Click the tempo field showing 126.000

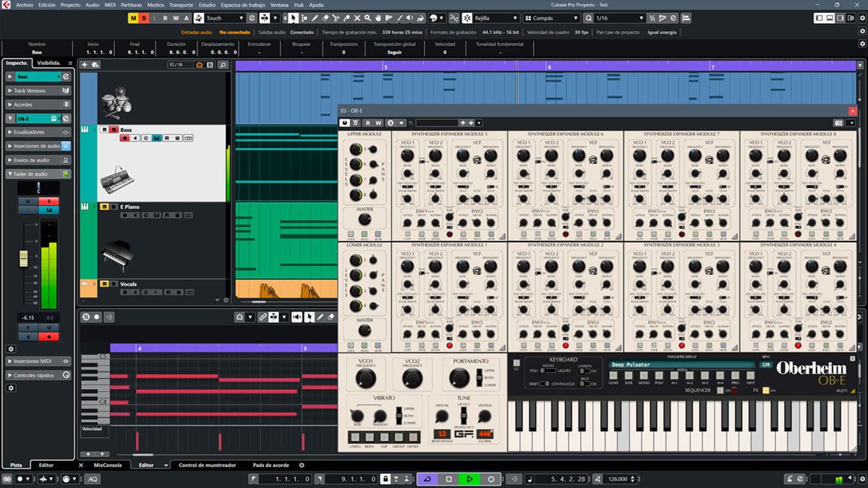coord(617,479)
